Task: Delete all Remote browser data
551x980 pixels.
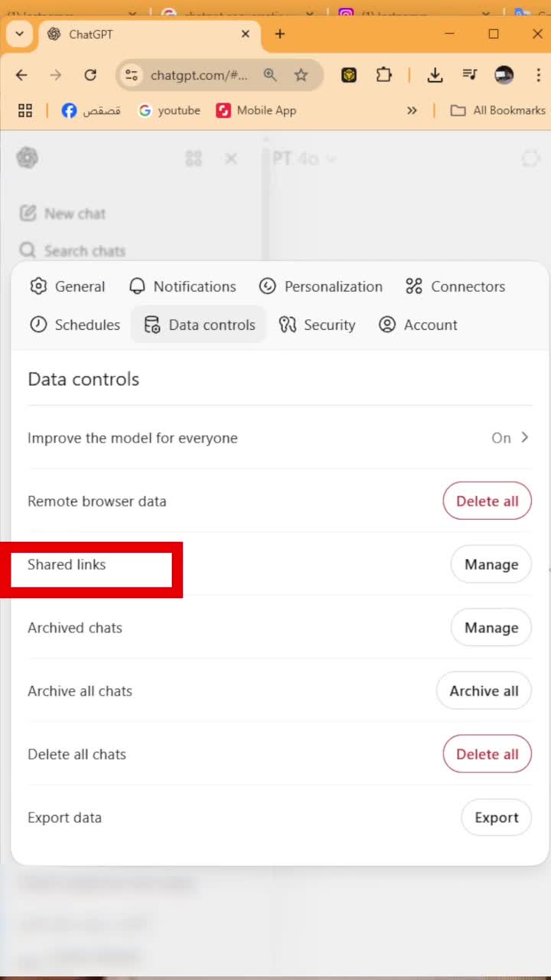Action: tap(487, 501)
